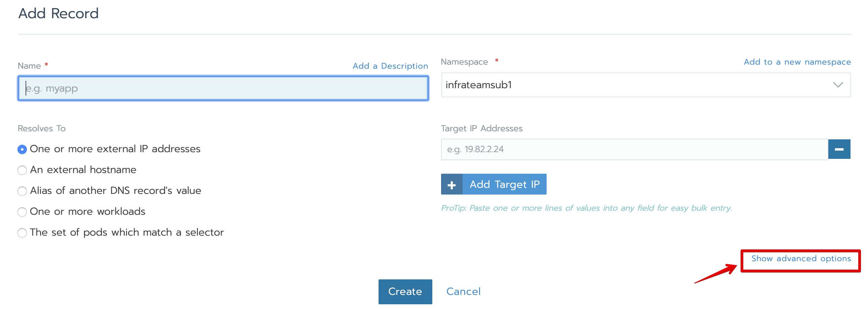The image size is (868, 309).
Task: Click the plus icon on Add Target IP
Action: [451, 184]
